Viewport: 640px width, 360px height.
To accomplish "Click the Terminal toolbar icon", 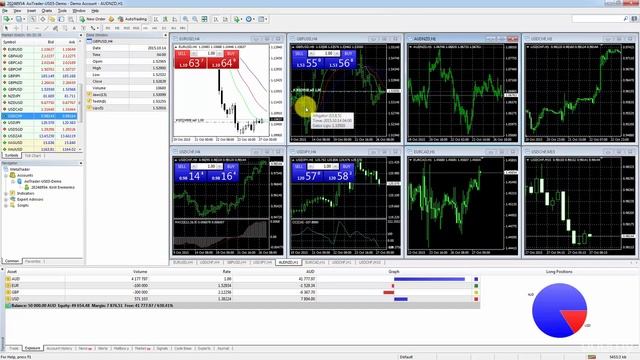I will (61, 19).
